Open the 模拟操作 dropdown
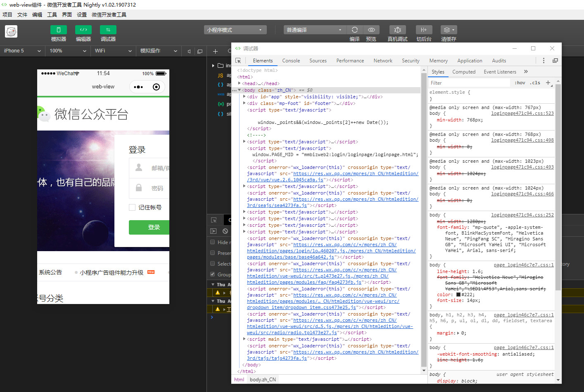This screenshot has width=584, height=392. 159,51
